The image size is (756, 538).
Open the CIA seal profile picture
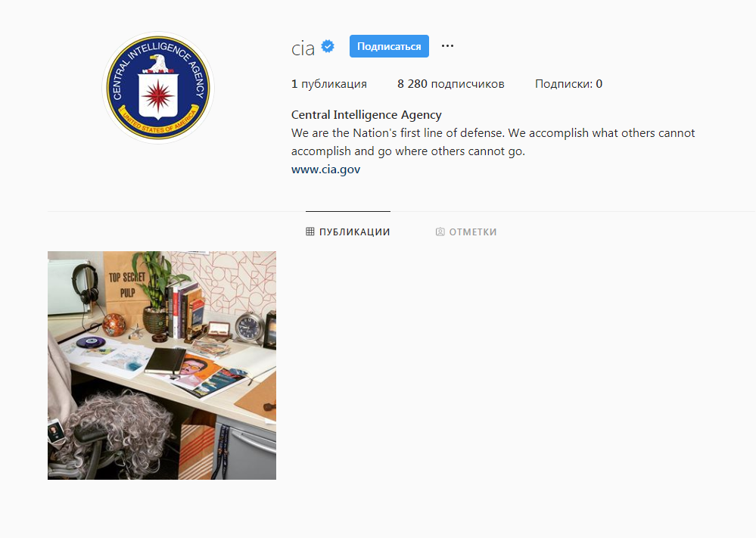point(158,88)
